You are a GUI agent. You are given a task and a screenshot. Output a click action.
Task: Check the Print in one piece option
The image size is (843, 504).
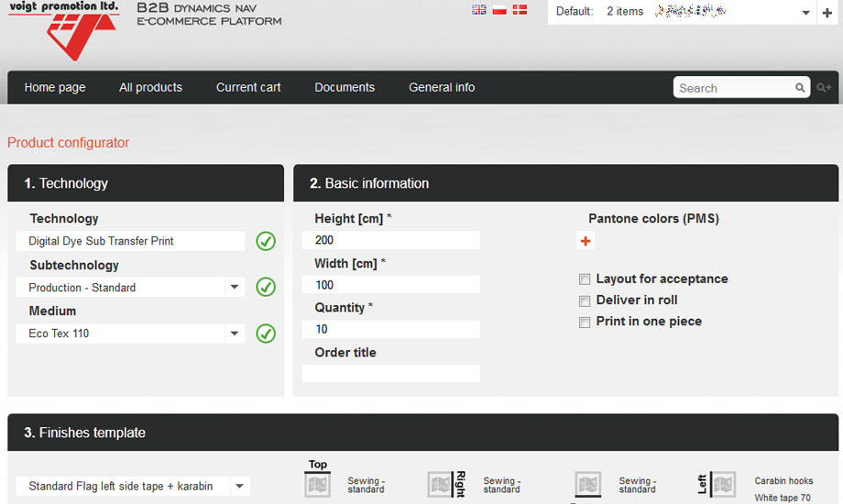click(x=585, y=323)
